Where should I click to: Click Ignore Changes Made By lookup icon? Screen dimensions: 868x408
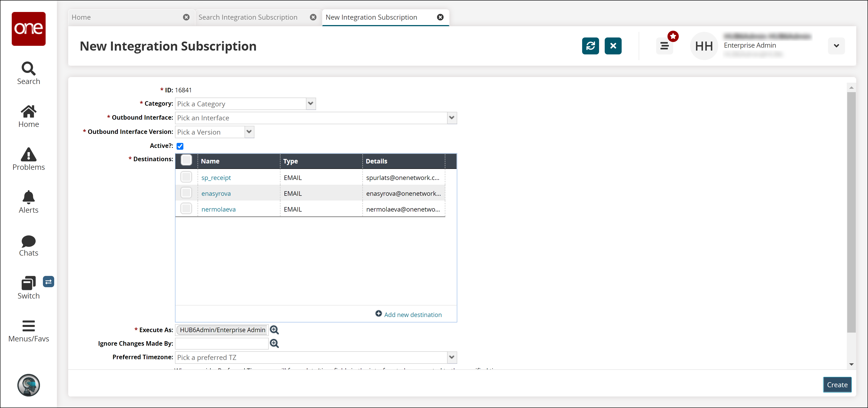pyautogui.click(x=274, y=343)
